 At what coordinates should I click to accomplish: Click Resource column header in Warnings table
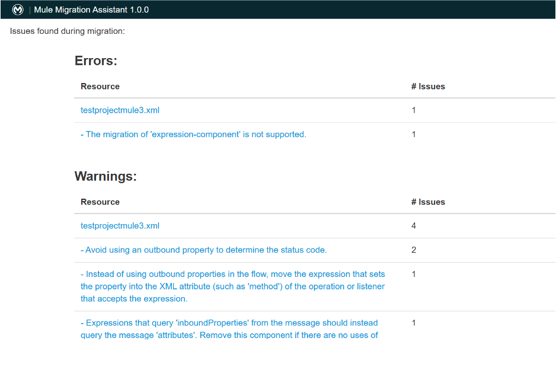point(100,202)
